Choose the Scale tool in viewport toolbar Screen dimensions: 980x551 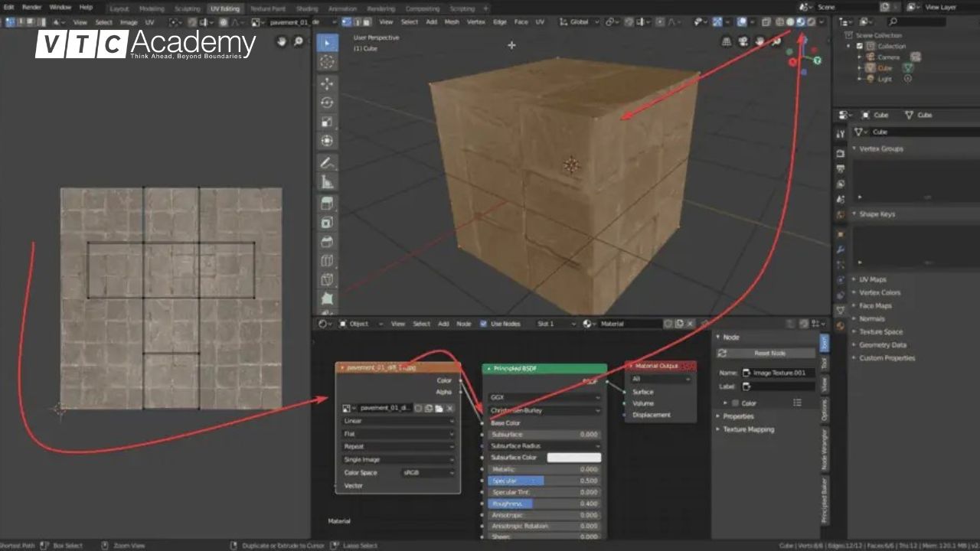click(x=327, y=122)
